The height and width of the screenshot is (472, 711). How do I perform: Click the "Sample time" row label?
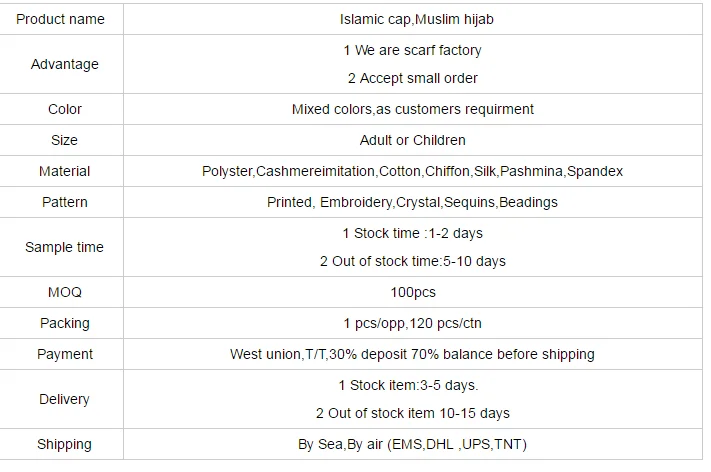[x=64, y=247]
